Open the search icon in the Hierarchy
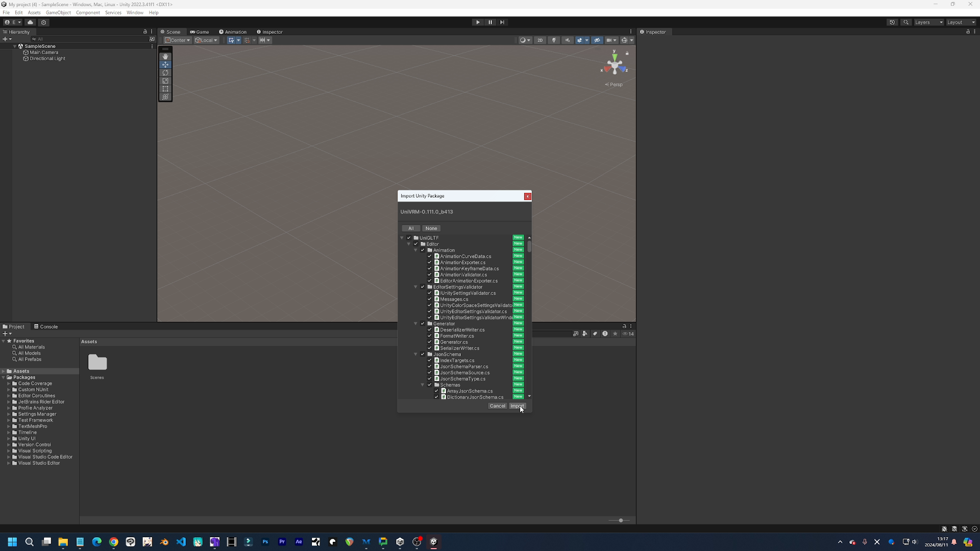The image size is (980, 551). (33, 39)
